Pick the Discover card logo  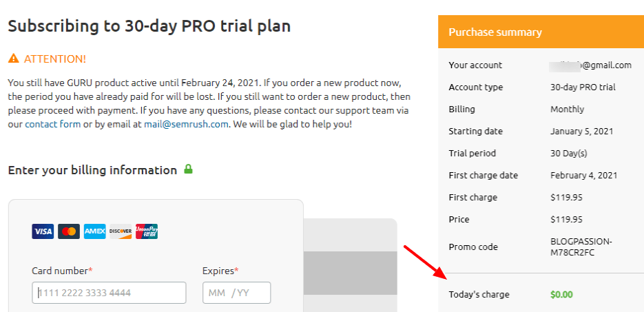(x=121, y=231)
